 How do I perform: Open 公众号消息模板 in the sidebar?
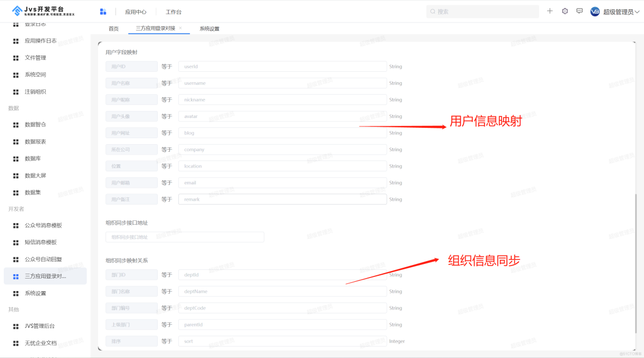point(43,225)
